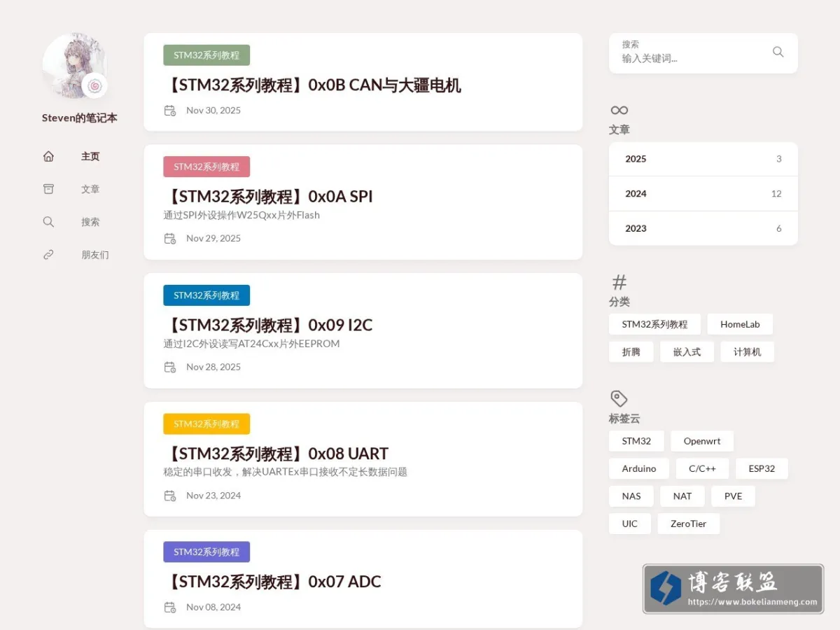Open Steven的笔记本 site title

80,118
